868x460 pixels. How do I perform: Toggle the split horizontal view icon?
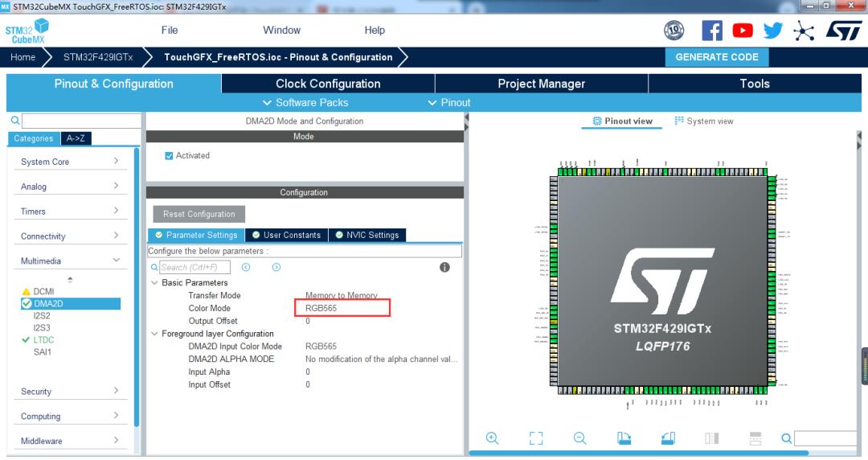pyautogui.click(x=755, y=437)
